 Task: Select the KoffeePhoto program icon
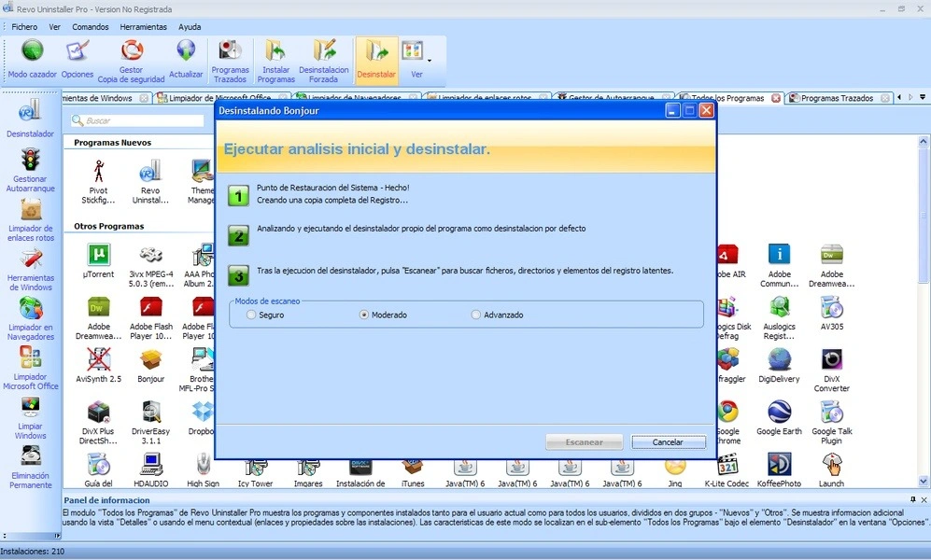point(779,469)
